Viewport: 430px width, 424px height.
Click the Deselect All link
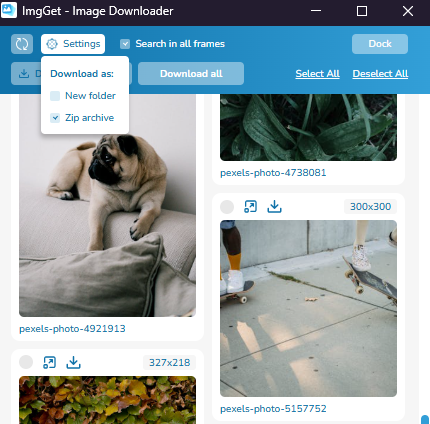[x=380, y=74]
